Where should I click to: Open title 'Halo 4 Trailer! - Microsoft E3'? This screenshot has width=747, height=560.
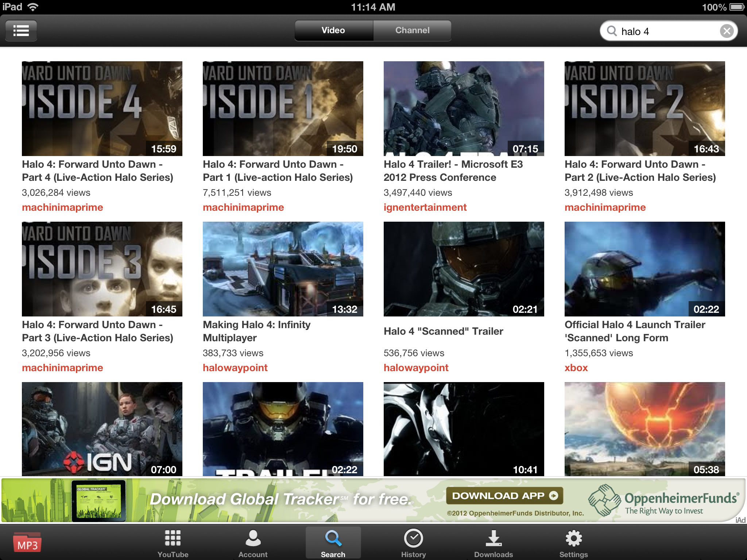(x=453, y=171)
